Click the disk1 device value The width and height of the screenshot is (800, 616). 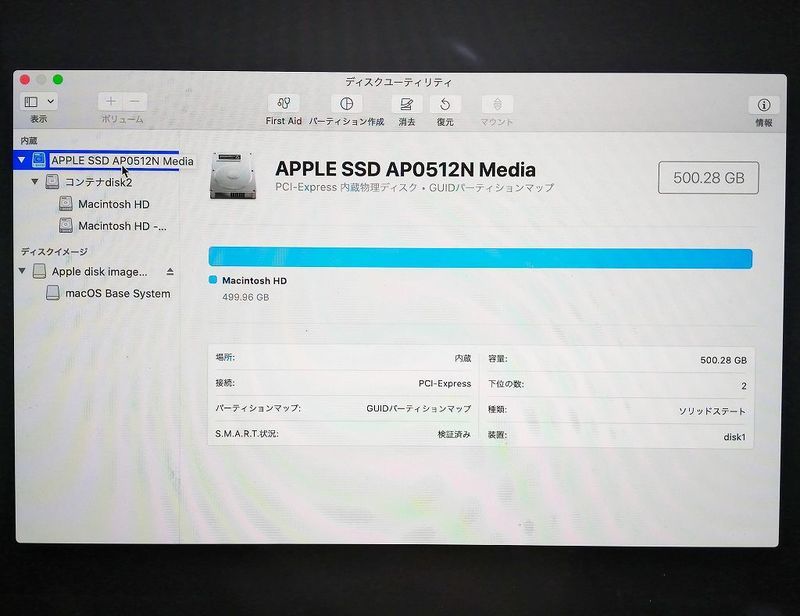pyautogui.click(x=734, y=437)
